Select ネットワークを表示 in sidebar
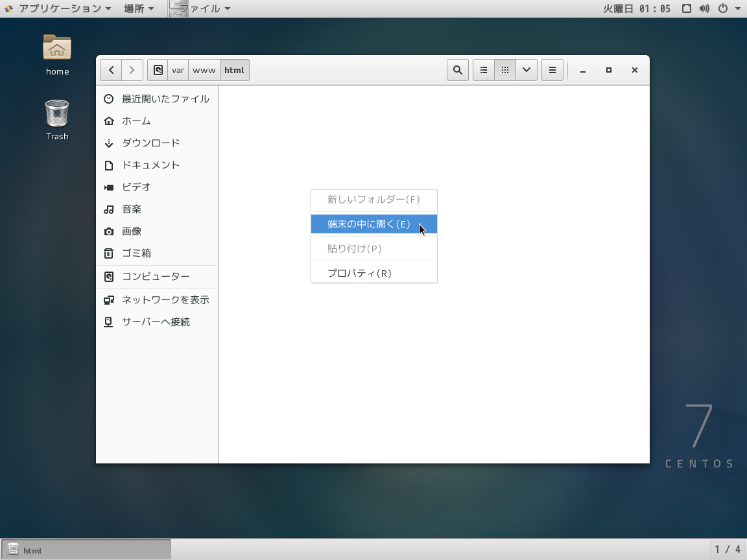 click(157, 300)
